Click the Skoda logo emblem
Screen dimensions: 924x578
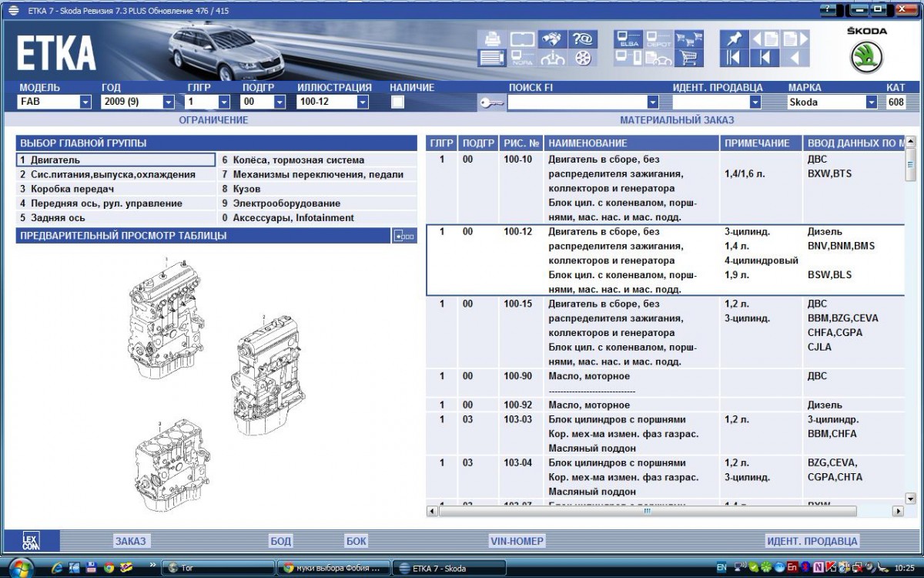pyautogui.click(x=867, y=58)
